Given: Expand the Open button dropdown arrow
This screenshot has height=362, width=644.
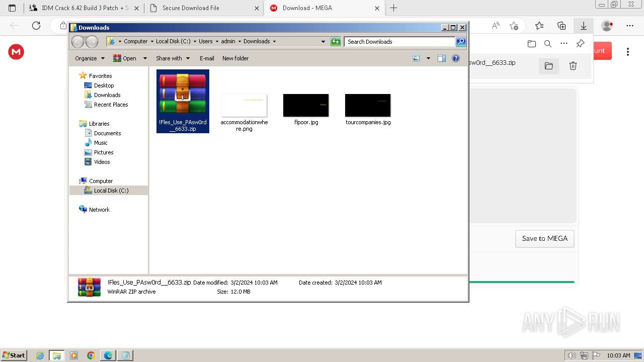Looking at the screenshot, I should click(x=145, y=58).
